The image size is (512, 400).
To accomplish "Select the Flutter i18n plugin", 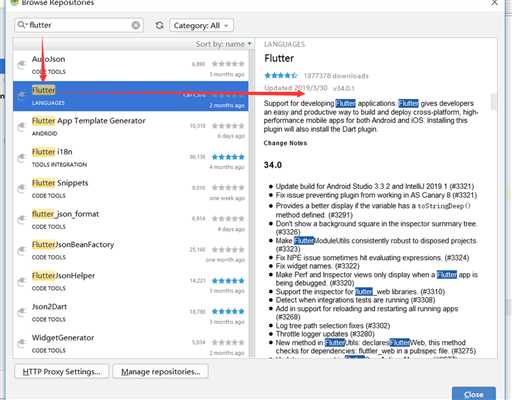I will pyautogui.click(x=131, y=158).
